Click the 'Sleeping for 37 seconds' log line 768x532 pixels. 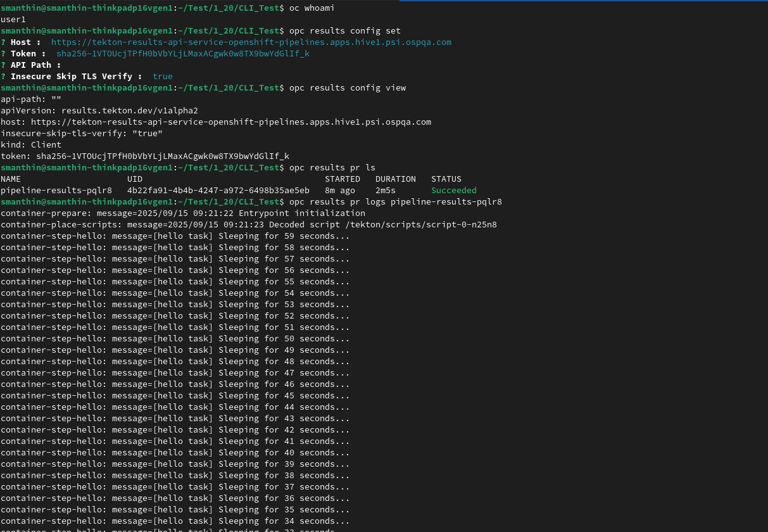point(175,487)
